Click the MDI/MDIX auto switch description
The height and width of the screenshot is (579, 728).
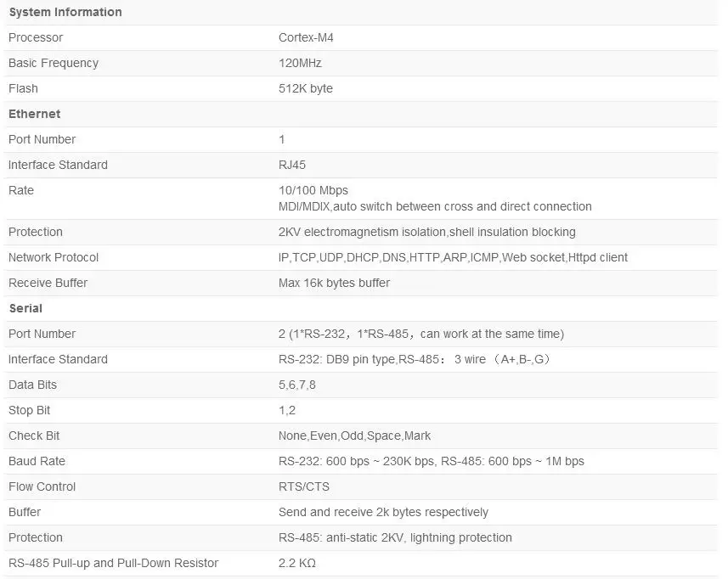(435, 206)
